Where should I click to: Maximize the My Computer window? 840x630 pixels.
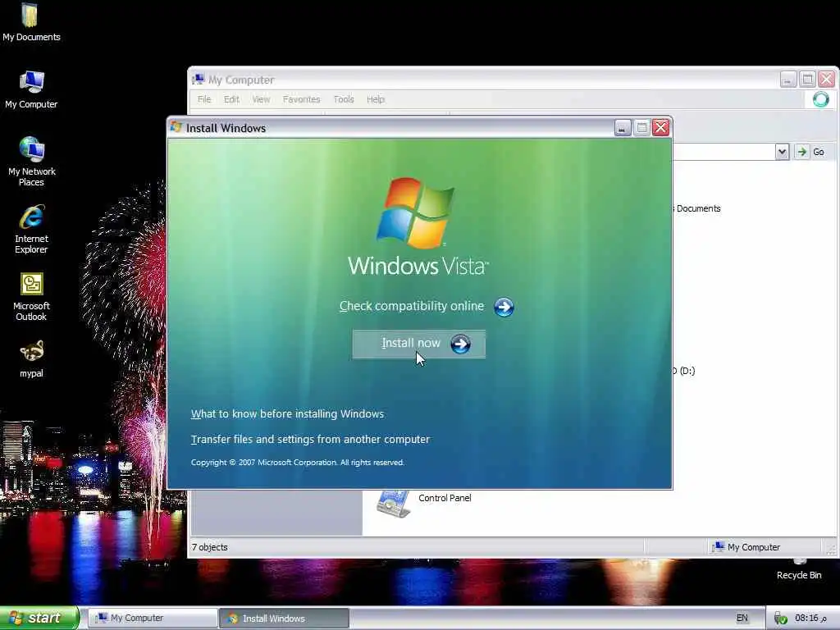(x=807, y=80)
